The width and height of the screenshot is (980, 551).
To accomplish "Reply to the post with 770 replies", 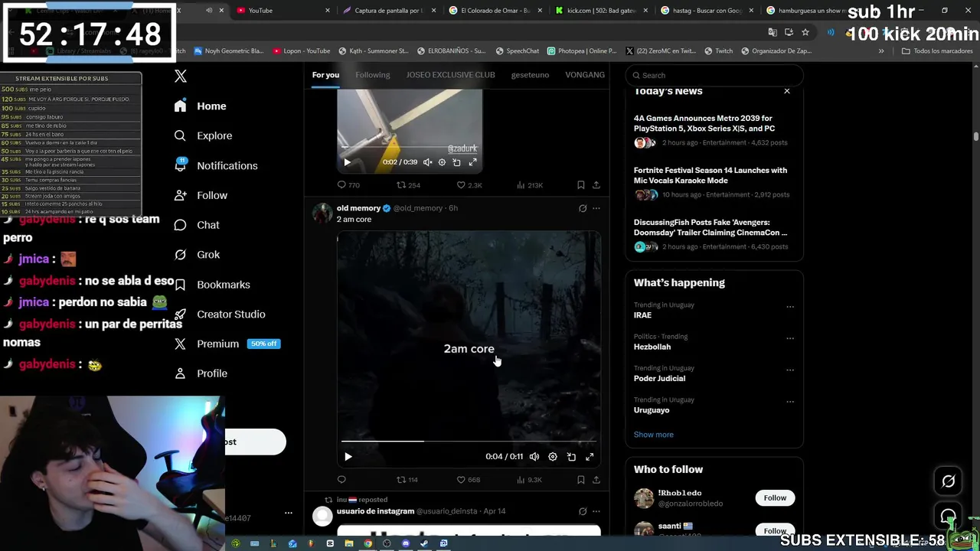I will point(348,185).
